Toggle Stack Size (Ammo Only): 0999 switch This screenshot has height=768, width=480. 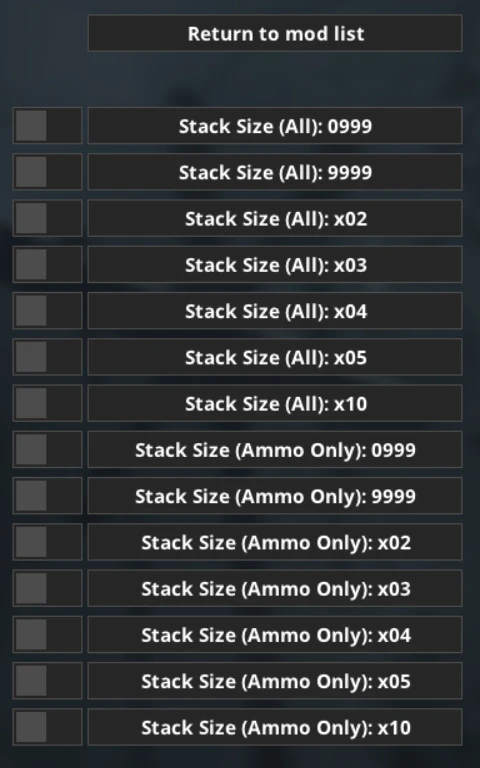(x=47, y=450)
